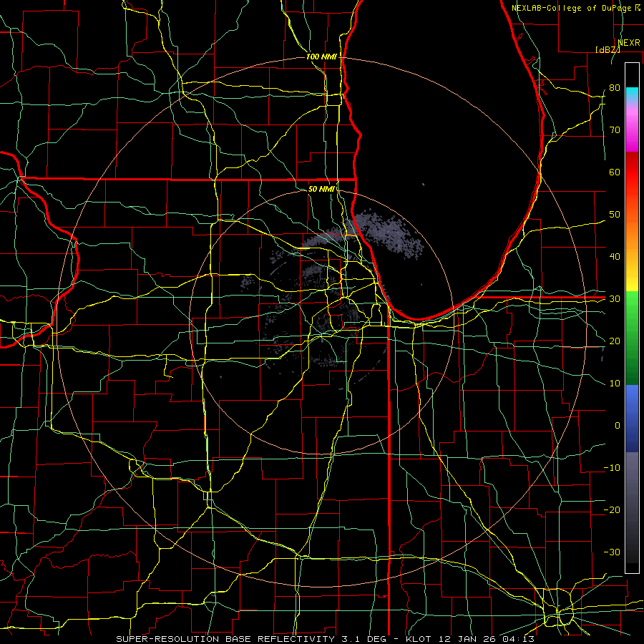
Task: Click the 12 JAN 26 04:13 timestamp
Action: pos(487,639)
